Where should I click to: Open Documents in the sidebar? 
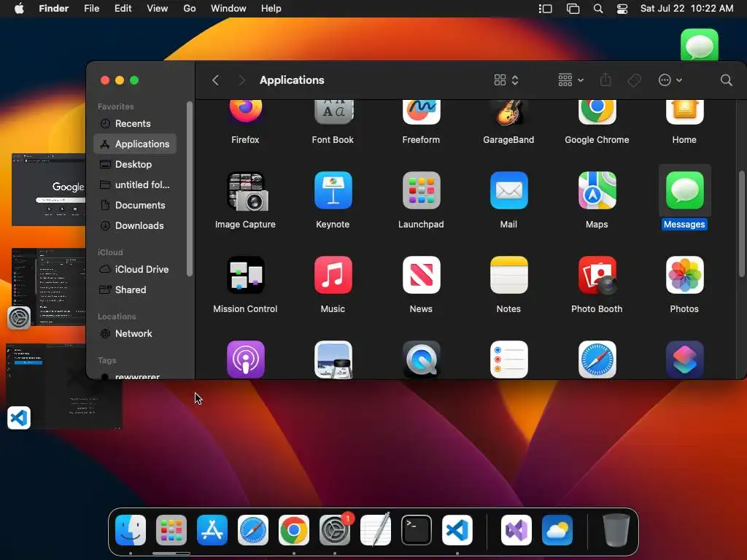click(135, 205)
